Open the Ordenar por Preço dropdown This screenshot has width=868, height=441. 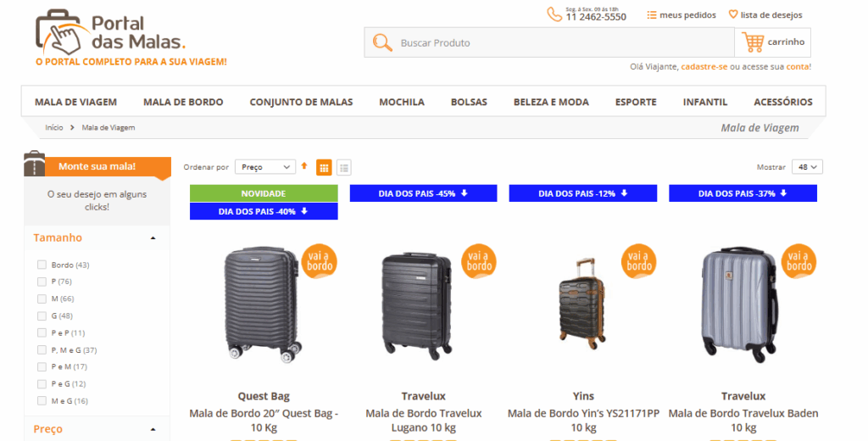[x=265, y=167]
